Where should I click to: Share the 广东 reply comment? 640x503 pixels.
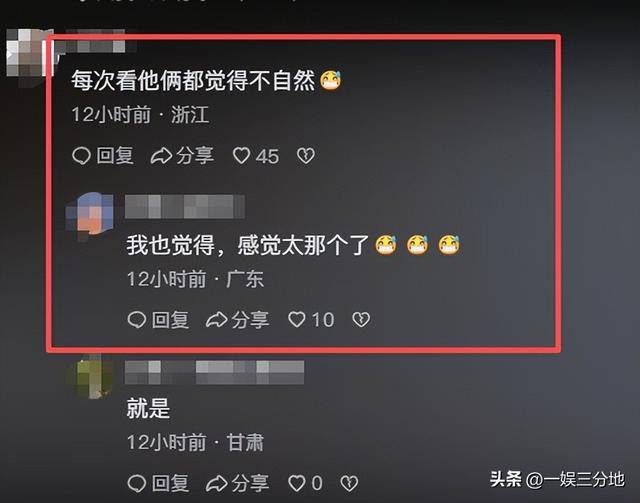click(238, 320)
